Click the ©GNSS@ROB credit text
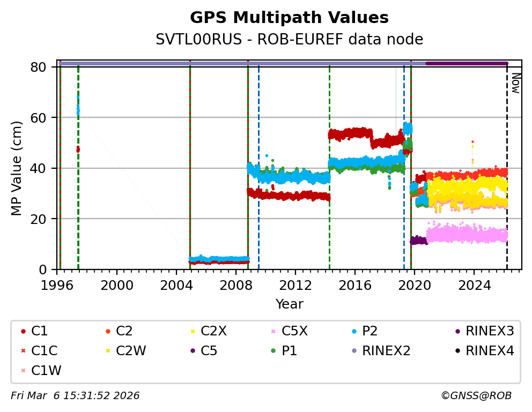 [x=476, y=396]
